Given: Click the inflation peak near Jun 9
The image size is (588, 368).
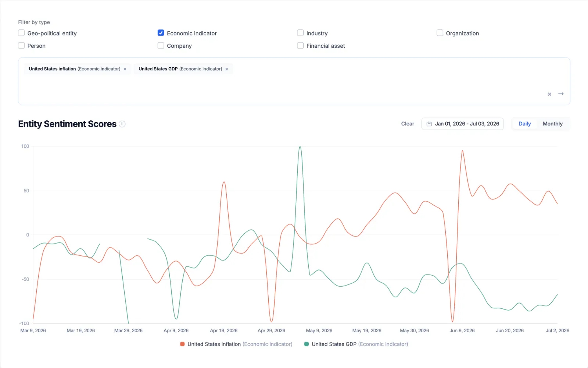Looking at the screenshot, I should pyautogui.click(x=462, y=151).
